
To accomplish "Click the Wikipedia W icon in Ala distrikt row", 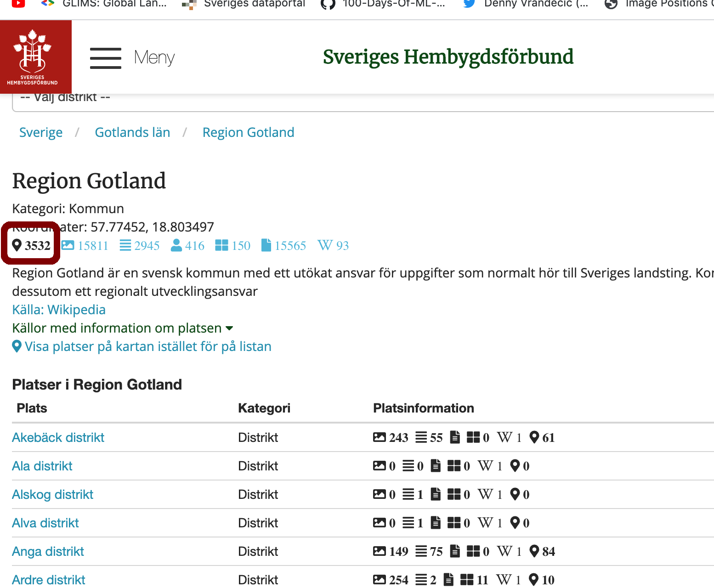I will pyautogui.click(x=485, y=466).
